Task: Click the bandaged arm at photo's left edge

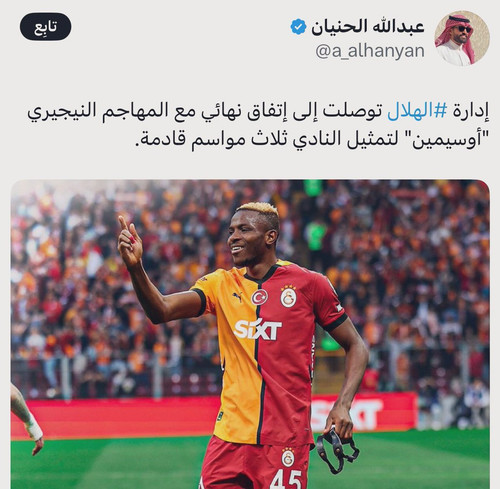Action: (x=27, y=419)
